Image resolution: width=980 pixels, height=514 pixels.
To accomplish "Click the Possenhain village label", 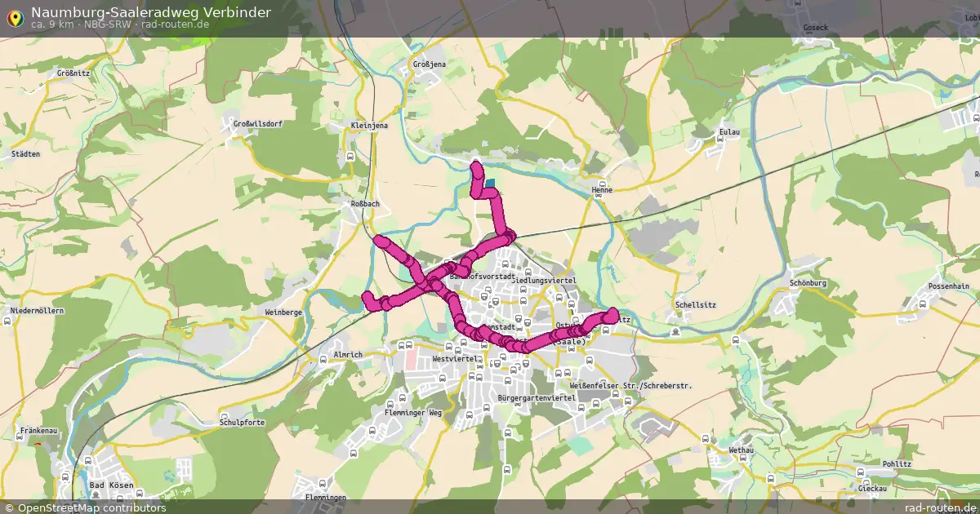I will pos(949,286).
